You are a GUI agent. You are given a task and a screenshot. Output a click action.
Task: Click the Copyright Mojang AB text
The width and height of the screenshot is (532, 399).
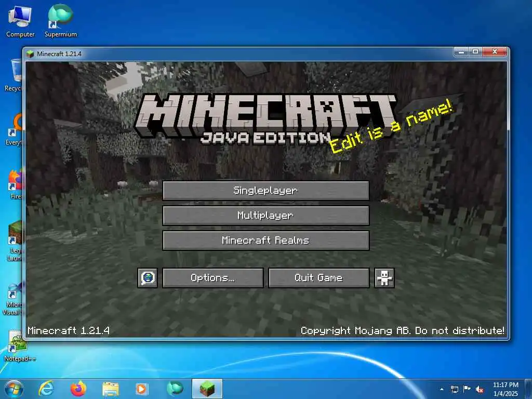tap(403, 330)
